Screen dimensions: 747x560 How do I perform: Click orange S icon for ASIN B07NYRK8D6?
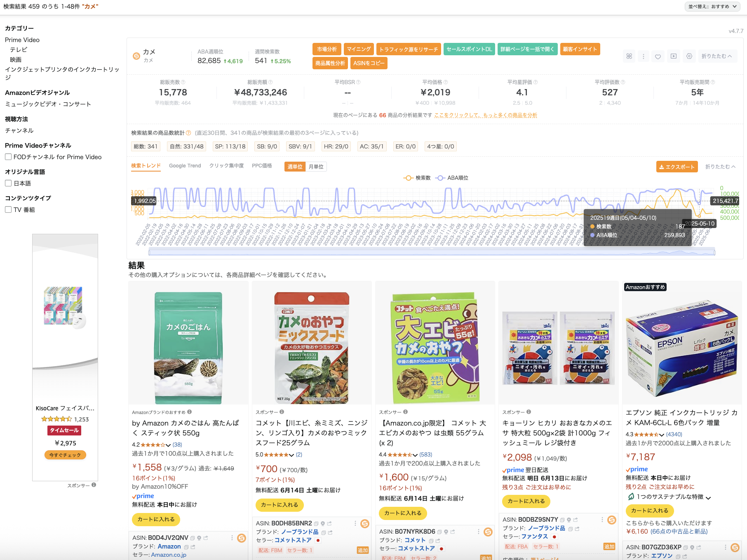coord(488,532)
